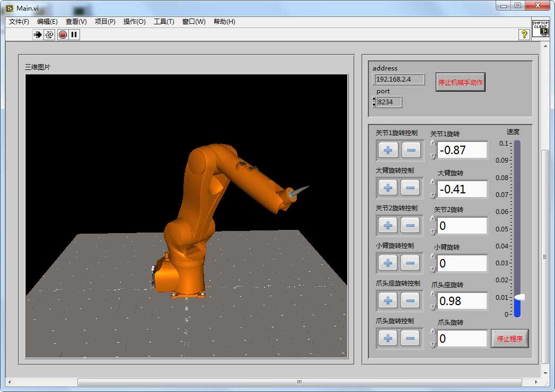Click the horizontal scrollbar right arrow
The height and width of the screenshot is (392, 555).
coord(536,382)
